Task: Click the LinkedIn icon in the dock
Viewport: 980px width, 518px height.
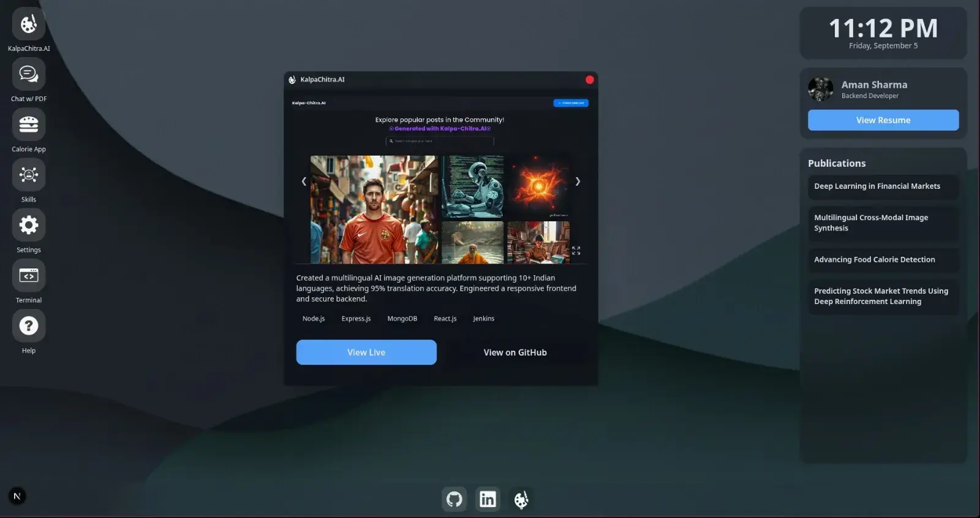Action: click(488, 500)
